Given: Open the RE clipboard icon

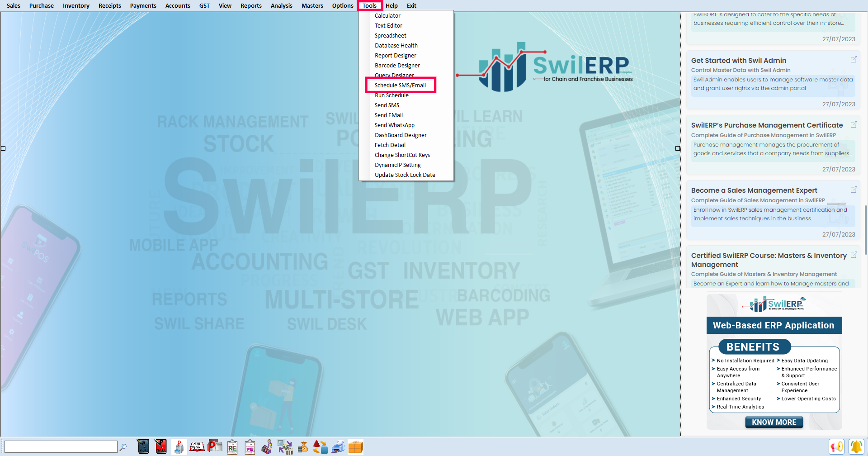Looking at the screenshot, I should (232, 446).
